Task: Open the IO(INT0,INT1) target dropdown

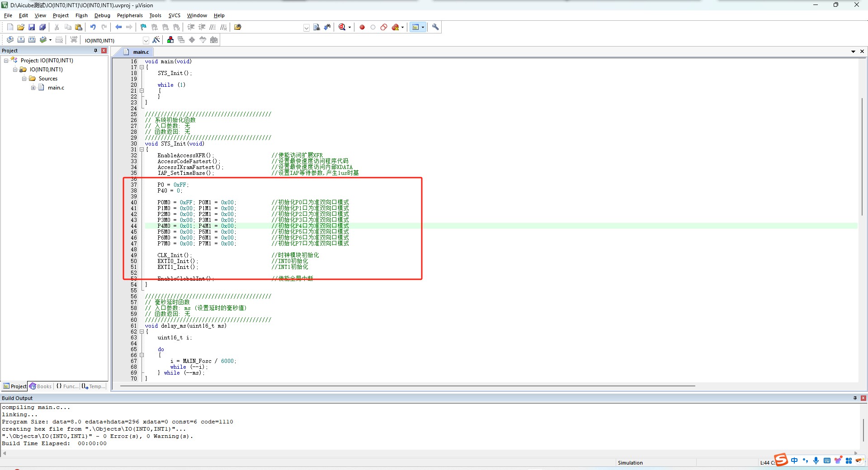Action: tap(146, 41)
